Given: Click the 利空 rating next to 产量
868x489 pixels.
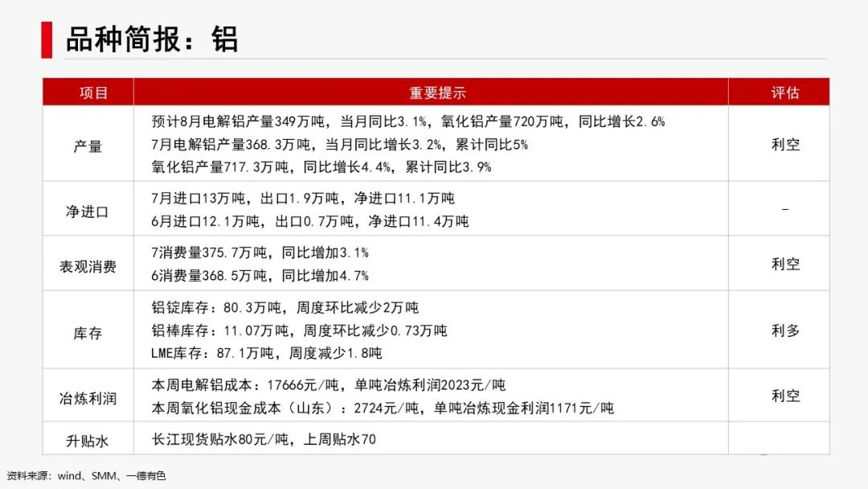Looking at the screenshot, I should [784, 145].
